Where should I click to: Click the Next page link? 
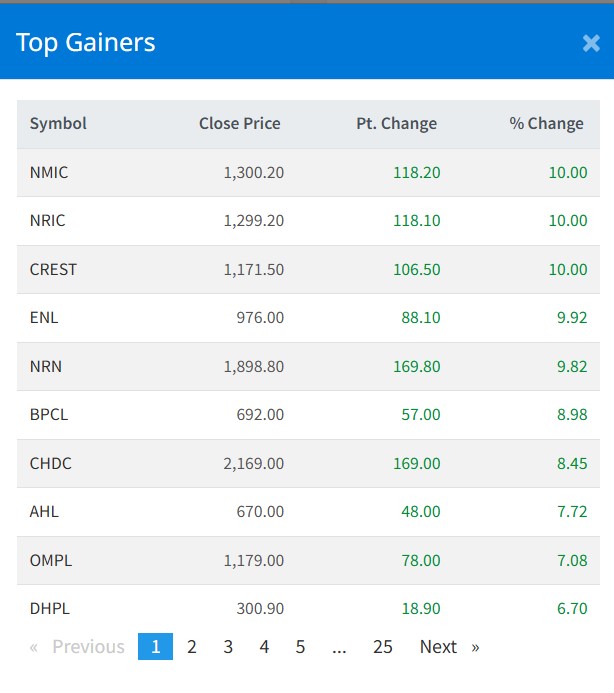click(x=449, y=647)
